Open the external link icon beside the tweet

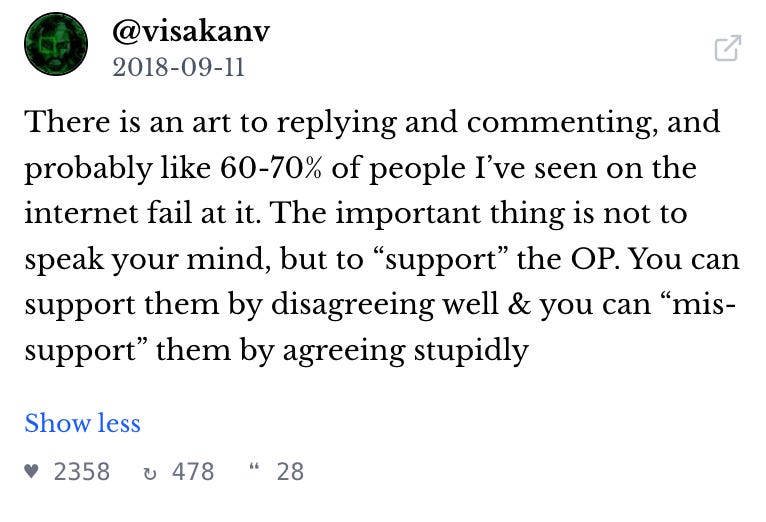tap(727, 48)
